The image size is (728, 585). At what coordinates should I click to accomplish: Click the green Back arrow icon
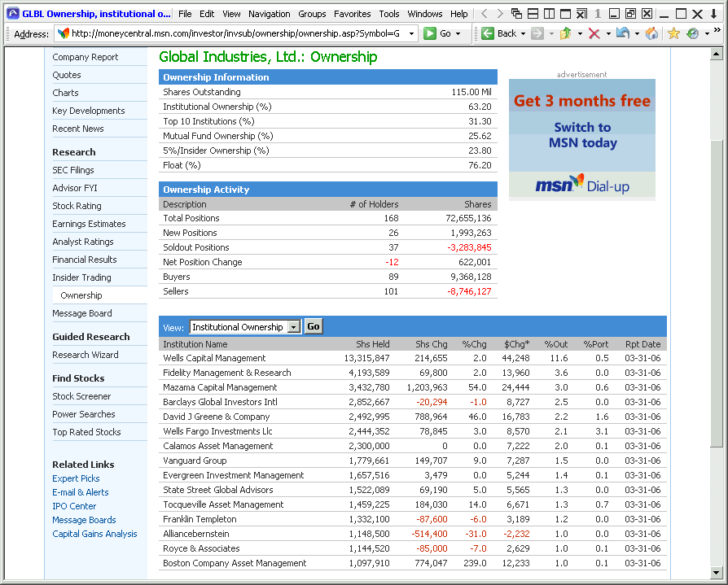click(x=488, y=33)
